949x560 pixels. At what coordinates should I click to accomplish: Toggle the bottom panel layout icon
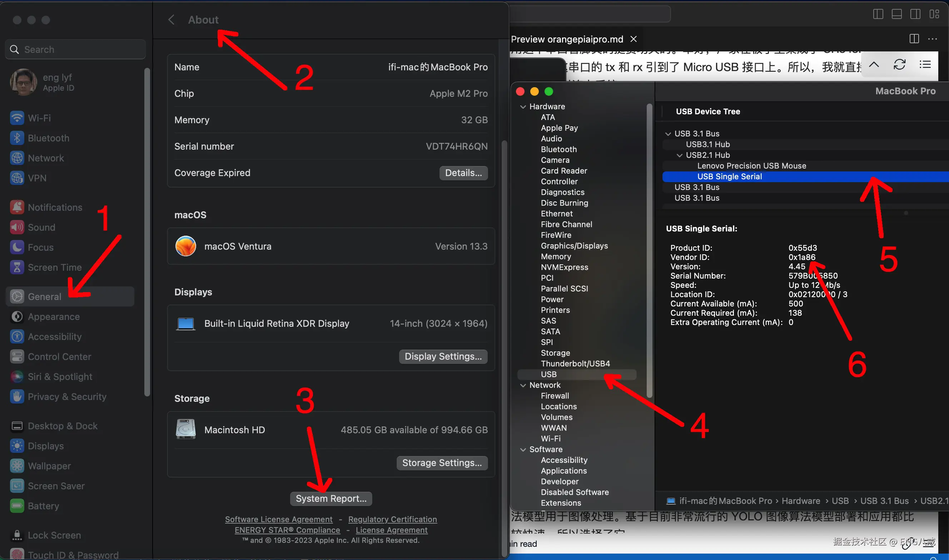coord(896,14)
